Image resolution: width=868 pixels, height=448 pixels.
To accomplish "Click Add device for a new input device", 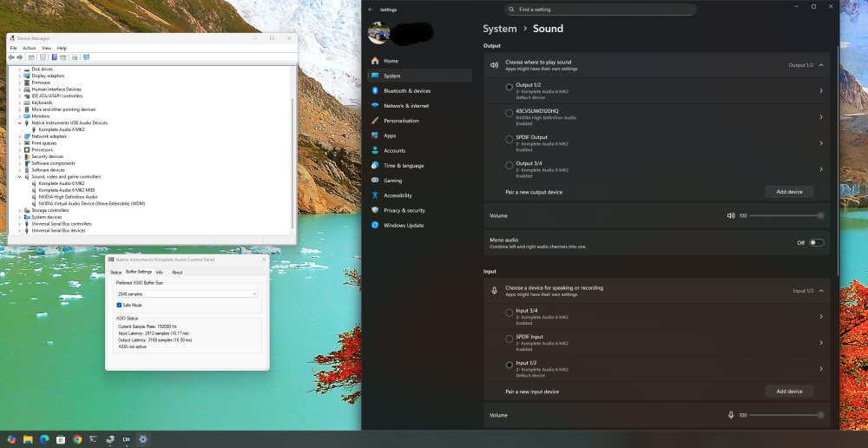I will (789, 391).
